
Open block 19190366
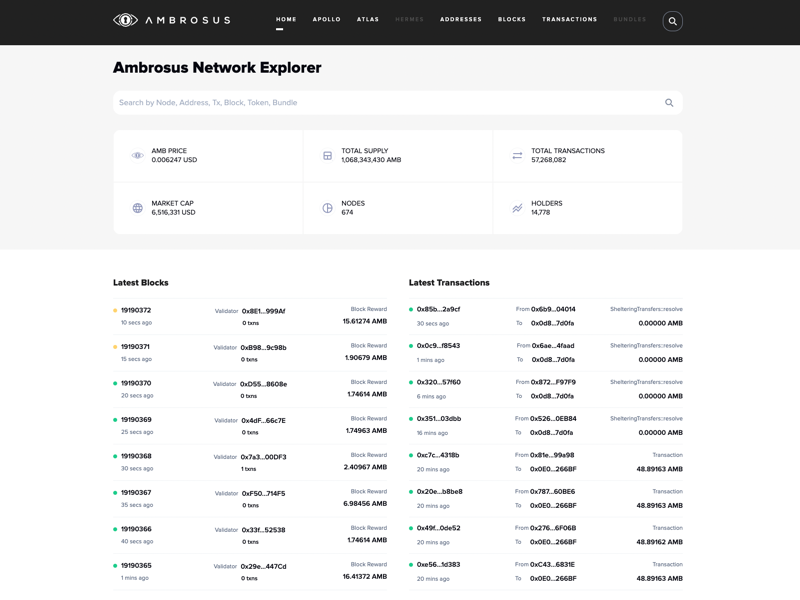(x=136, y=529)
